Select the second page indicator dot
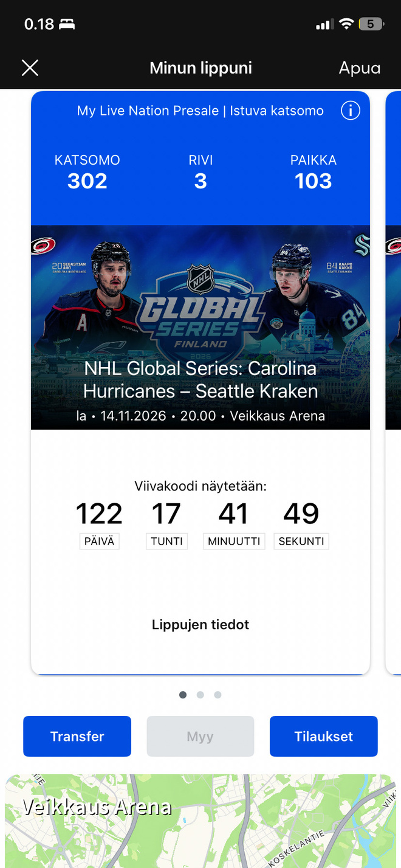The width and height of the screenshot is (401, 868). [200, 695]
